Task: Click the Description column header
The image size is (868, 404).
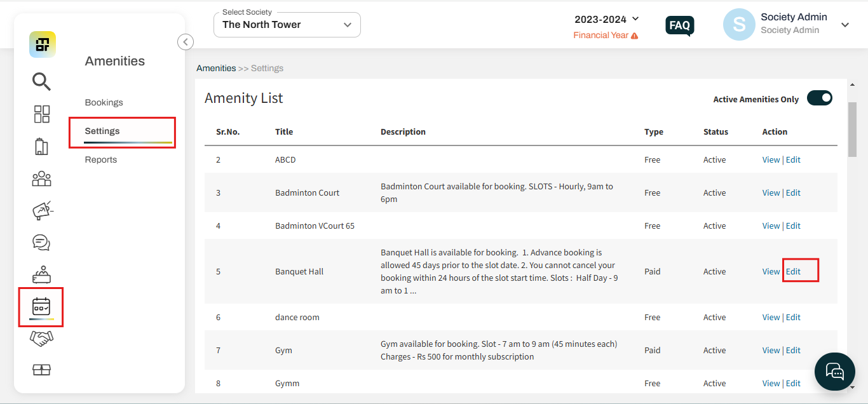Action: (403, 131)
